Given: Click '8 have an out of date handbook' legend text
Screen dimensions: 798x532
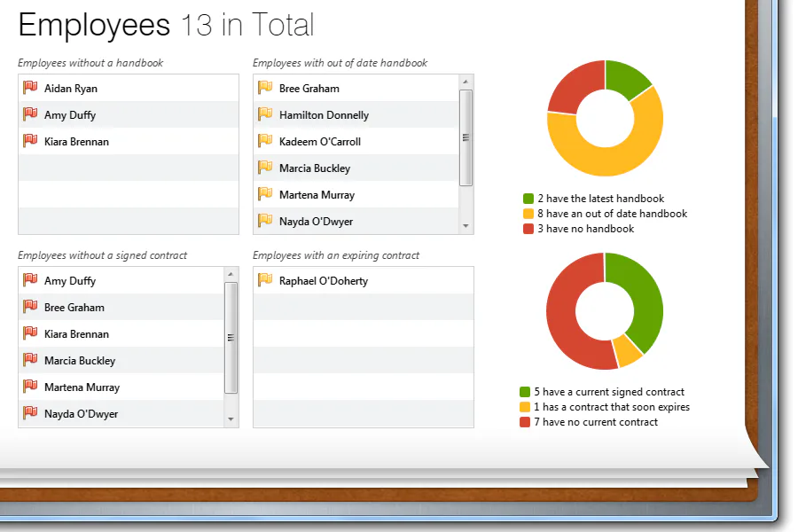Looking at the screenshot, I should point(612,214).
